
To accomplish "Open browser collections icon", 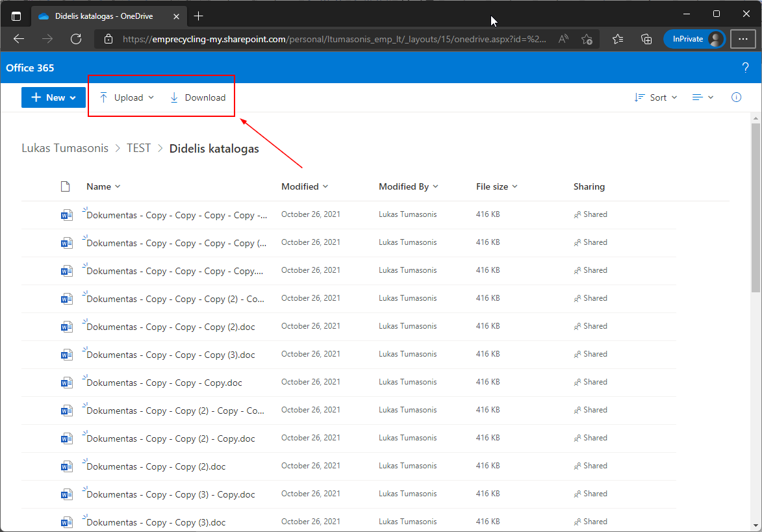I will coord(646,39).
